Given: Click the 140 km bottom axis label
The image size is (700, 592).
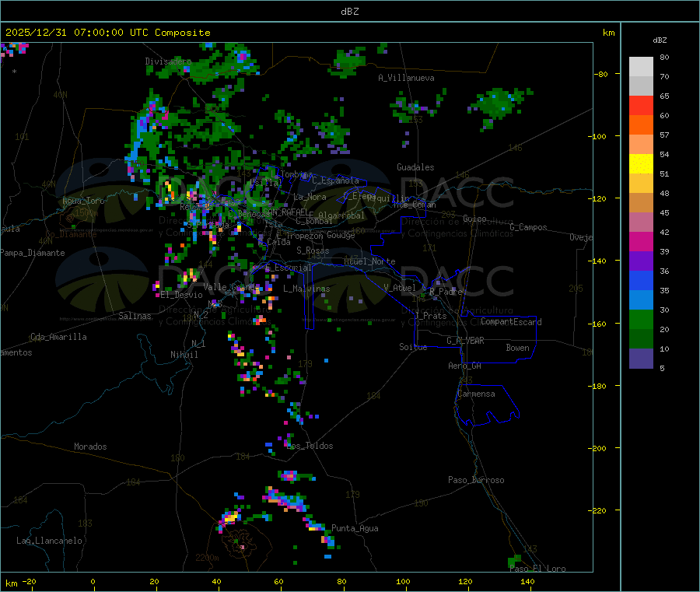Looking at the screenshot, I should click(x=527, y=581).
